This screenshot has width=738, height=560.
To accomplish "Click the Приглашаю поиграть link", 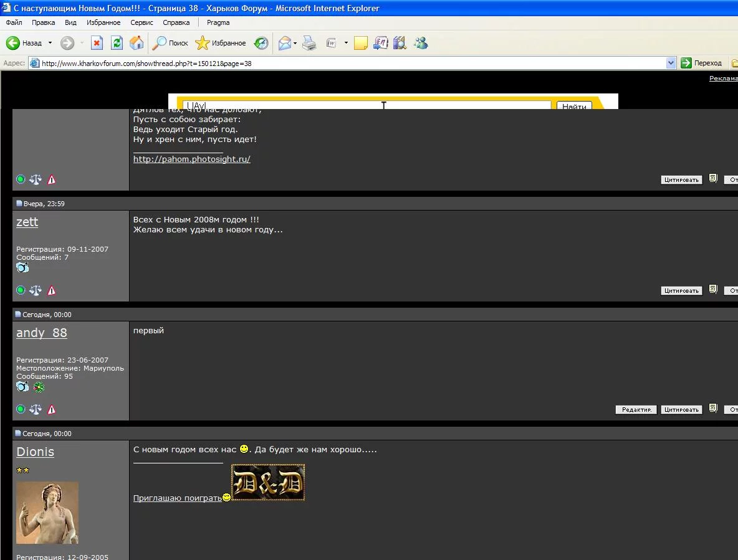I will click(x=178, y=498).
